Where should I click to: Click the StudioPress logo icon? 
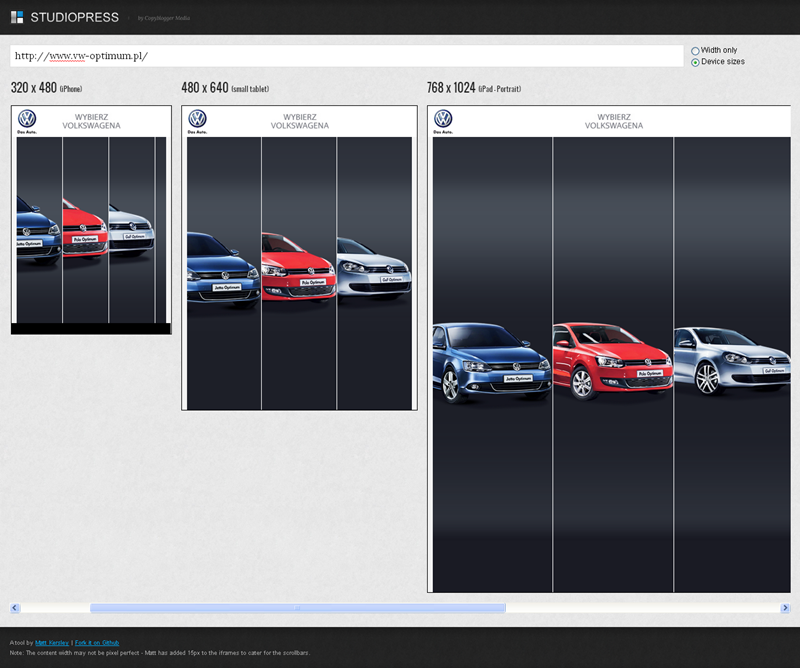pos(17,17)
